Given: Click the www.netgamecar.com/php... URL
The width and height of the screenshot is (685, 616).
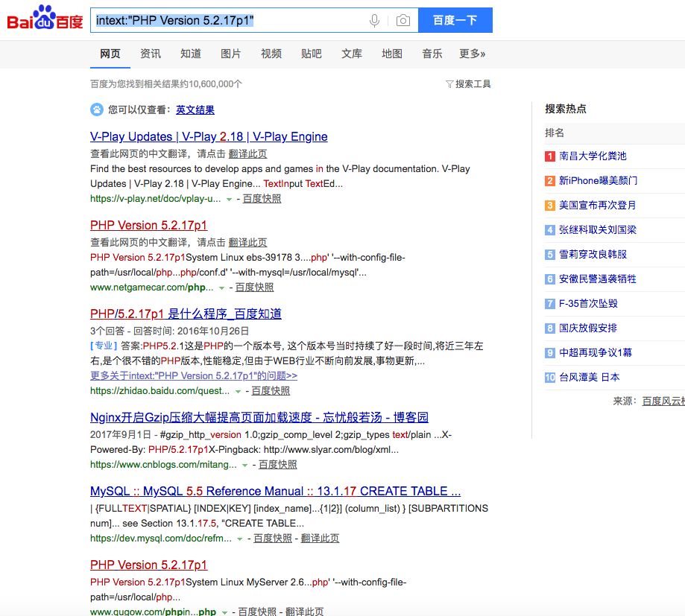Looking at the screenshot, I should click(151, 288).
